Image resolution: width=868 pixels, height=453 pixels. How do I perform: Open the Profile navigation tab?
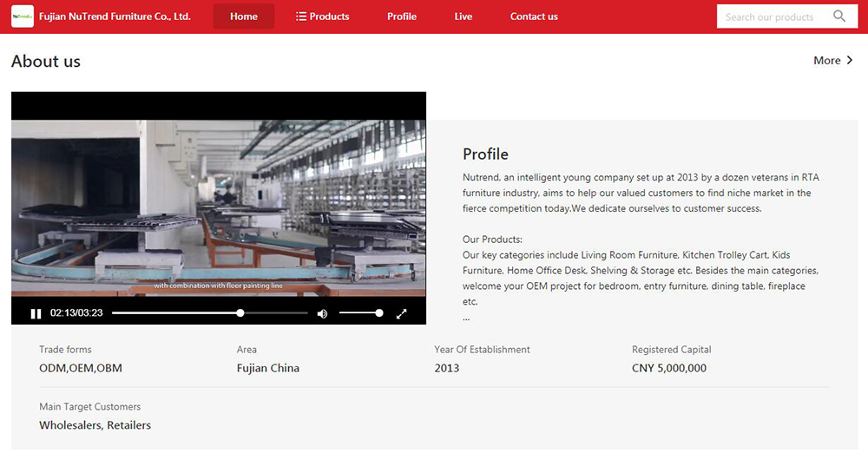point(402,16)
